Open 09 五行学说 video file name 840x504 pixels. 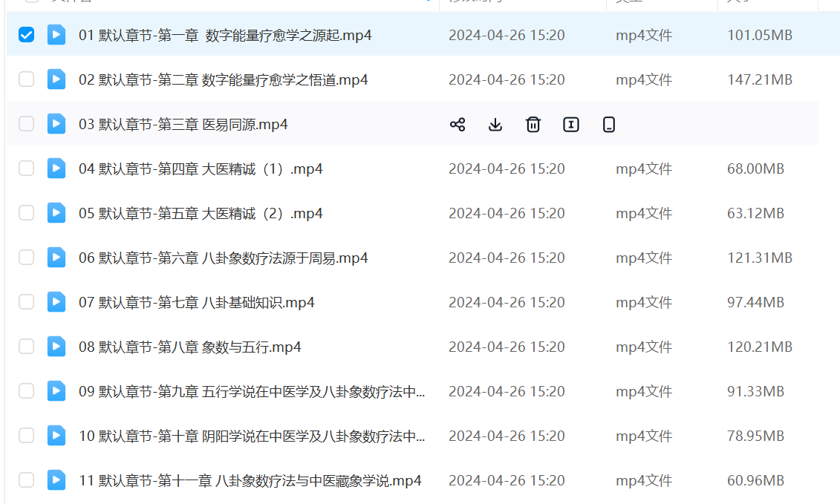pos(252,392)
